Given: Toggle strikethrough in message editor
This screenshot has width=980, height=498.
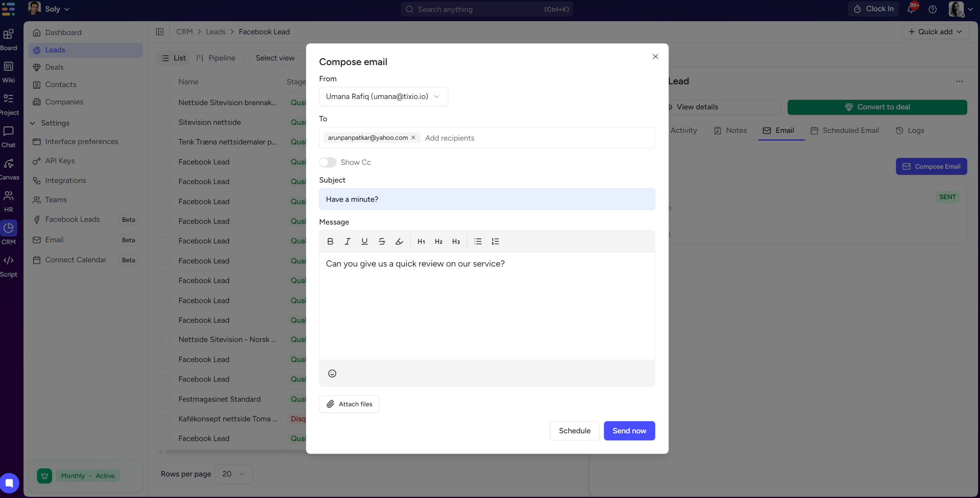Looking at the screenshot, I should pyautogui.click(x=382, y=241).
